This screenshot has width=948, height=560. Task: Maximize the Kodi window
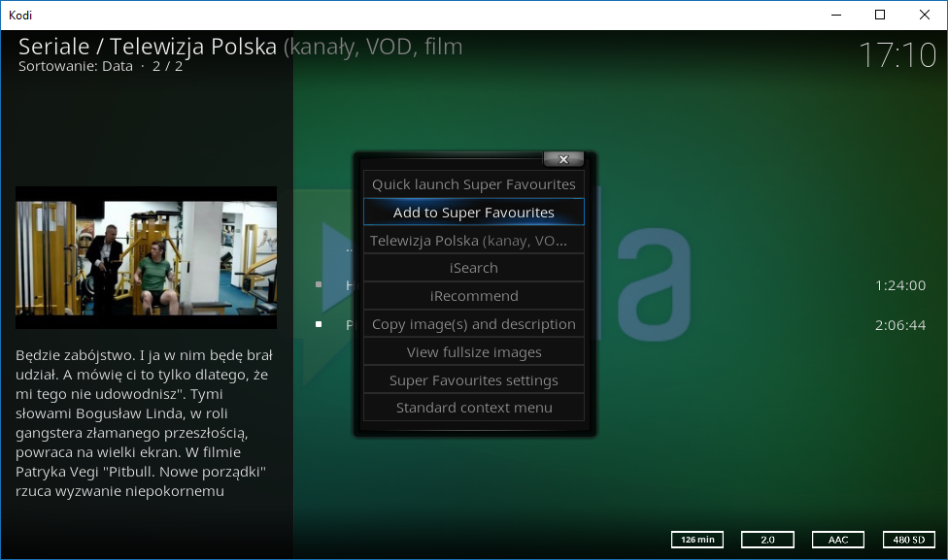880,16
